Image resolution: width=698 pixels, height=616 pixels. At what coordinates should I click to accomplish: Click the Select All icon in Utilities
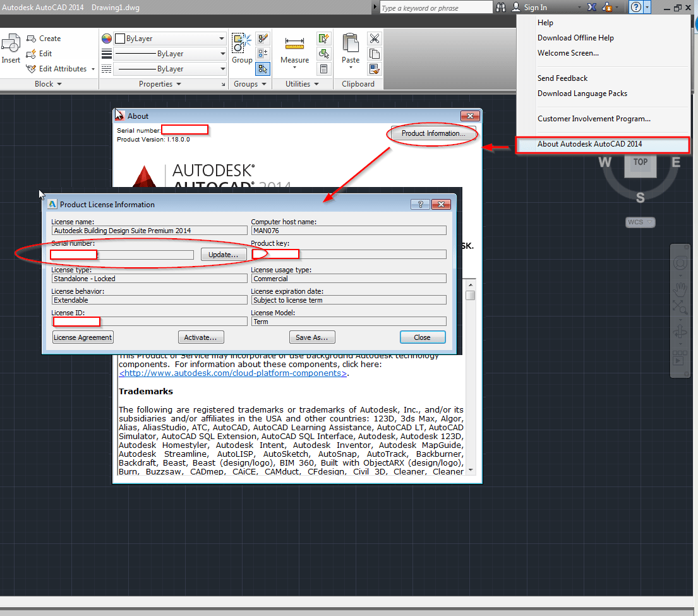click(323, 54)
